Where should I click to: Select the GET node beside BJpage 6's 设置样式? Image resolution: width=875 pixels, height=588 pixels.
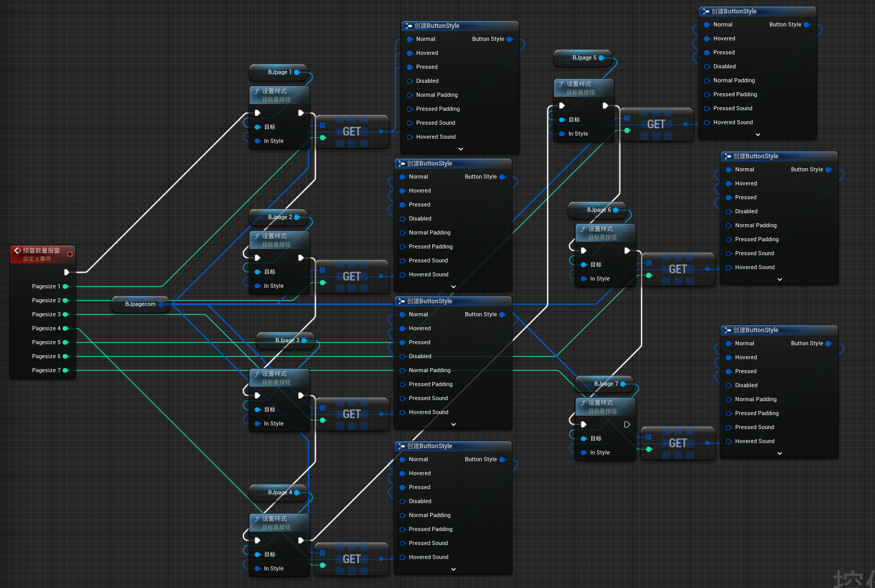[678, 269]
